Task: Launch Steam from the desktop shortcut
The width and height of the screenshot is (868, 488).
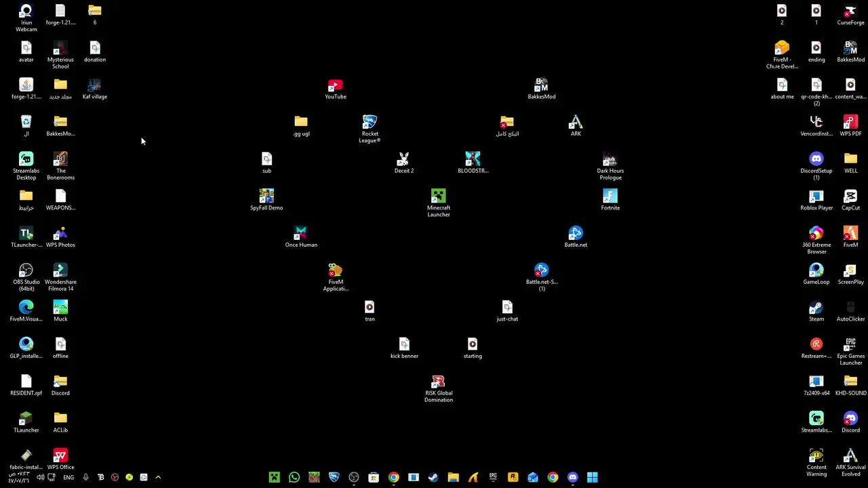Action: 816,311
